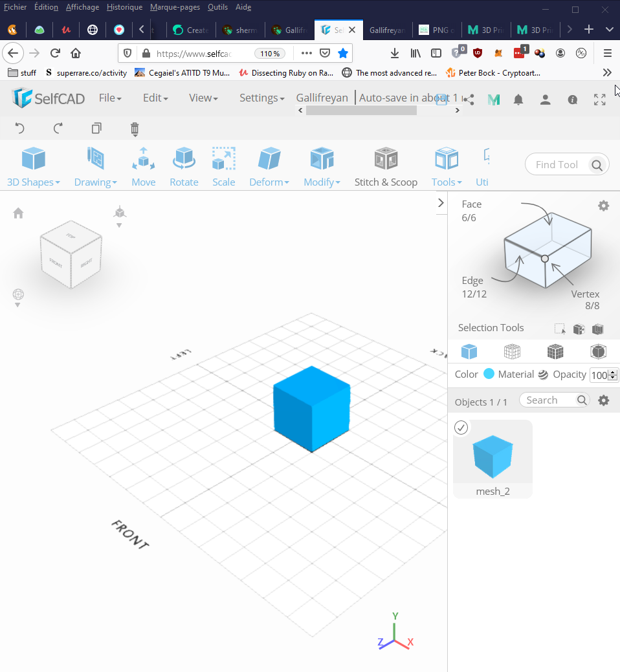620x672 pixels.
Task: Toggle Edge selection mode
Action: (x=474, y=287)
